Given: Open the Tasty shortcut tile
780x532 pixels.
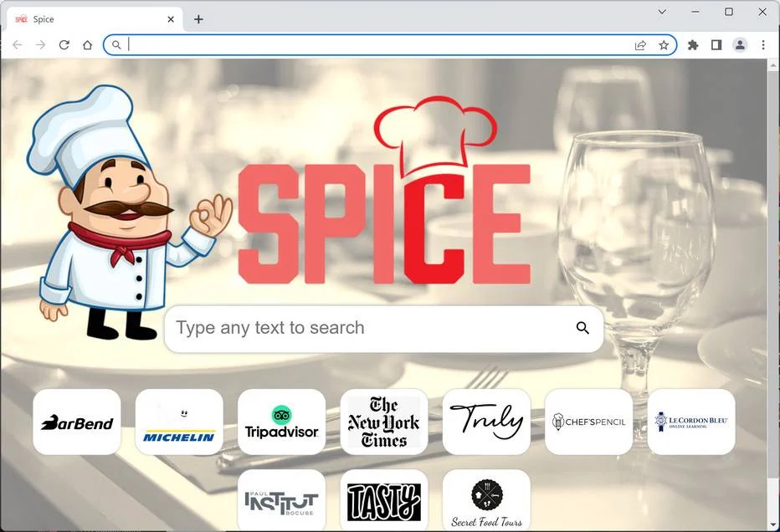Looking at the screenshot, I should 384,500.
